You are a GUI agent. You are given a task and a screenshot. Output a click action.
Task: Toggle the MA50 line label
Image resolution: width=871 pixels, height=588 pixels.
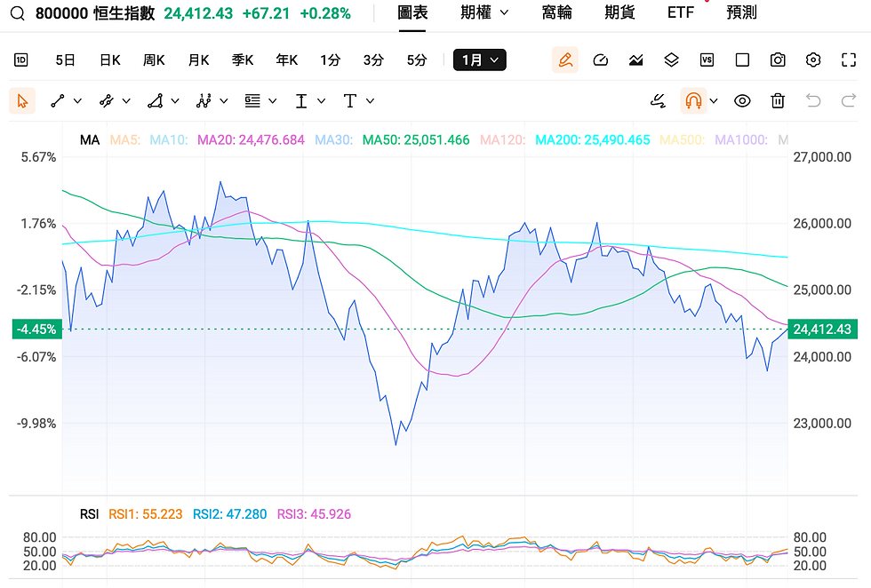coord(416,140)
